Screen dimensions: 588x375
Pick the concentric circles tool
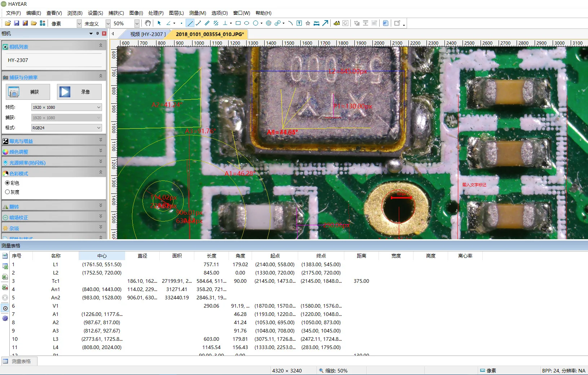coord(269,23)
